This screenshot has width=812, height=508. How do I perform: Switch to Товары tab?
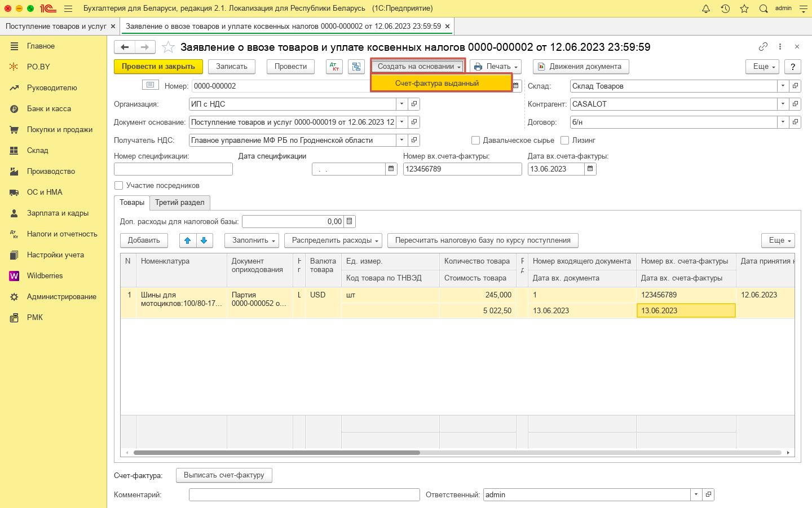pos(132,203)
